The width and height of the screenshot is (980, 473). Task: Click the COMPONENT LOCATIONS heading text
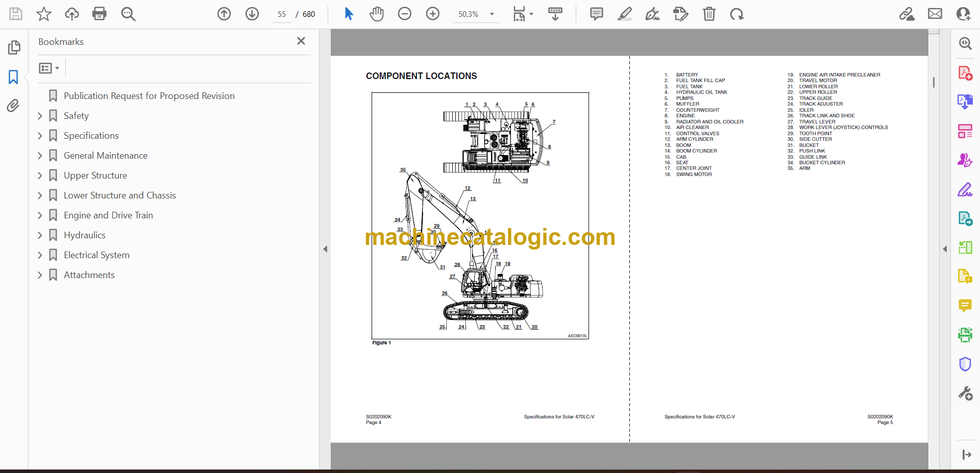422,76
